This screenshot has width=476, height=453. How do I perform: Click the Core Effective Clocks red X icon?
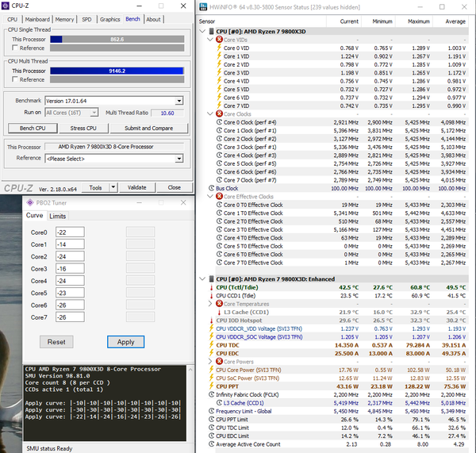(219, 197)
